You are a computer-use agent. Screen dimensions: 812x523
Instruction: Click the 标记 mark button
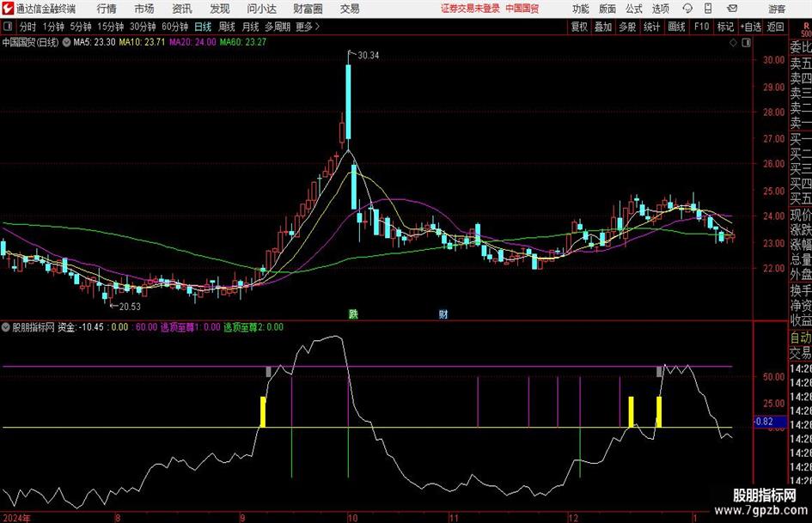point(725,27)
